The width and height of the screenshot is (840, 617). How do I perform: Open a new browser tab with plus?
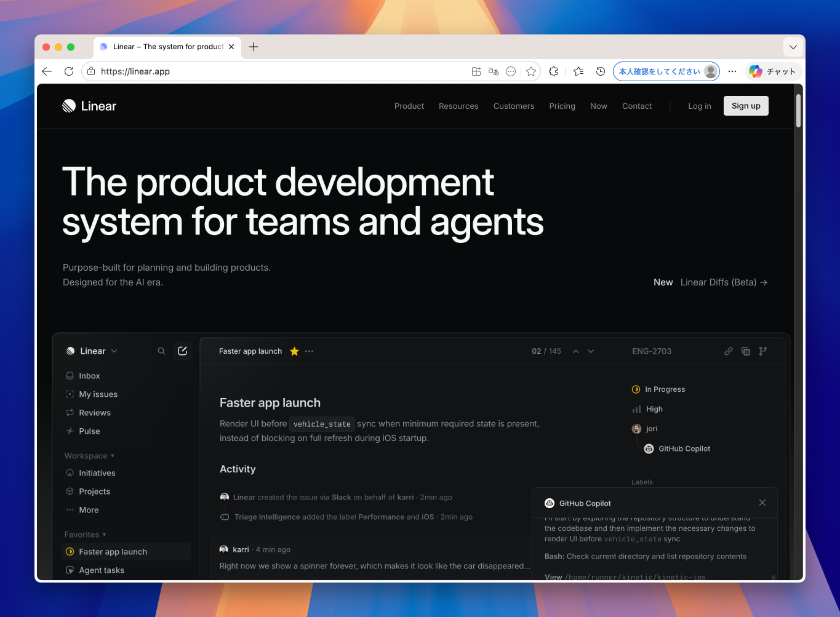coord(254,47)
